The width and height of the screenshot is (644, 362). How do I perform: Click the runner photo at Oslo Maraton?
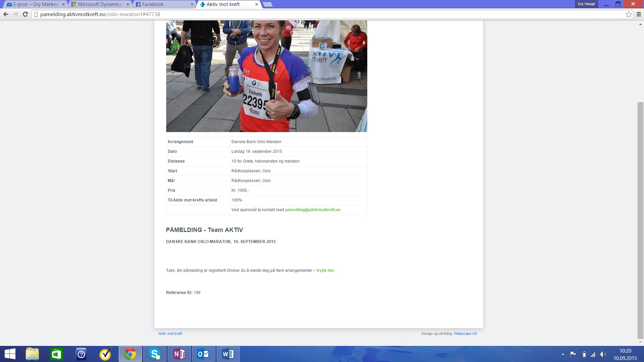click(x=266, y=76)
